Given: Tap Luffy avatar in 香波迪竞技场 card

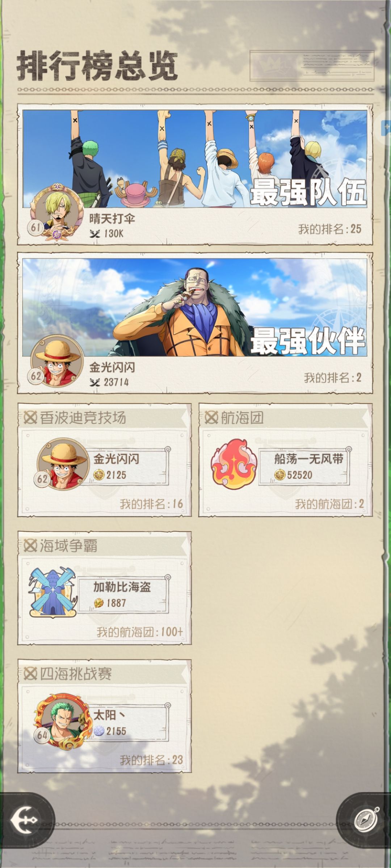Looking at the screenshot, I should pos(62,464).
